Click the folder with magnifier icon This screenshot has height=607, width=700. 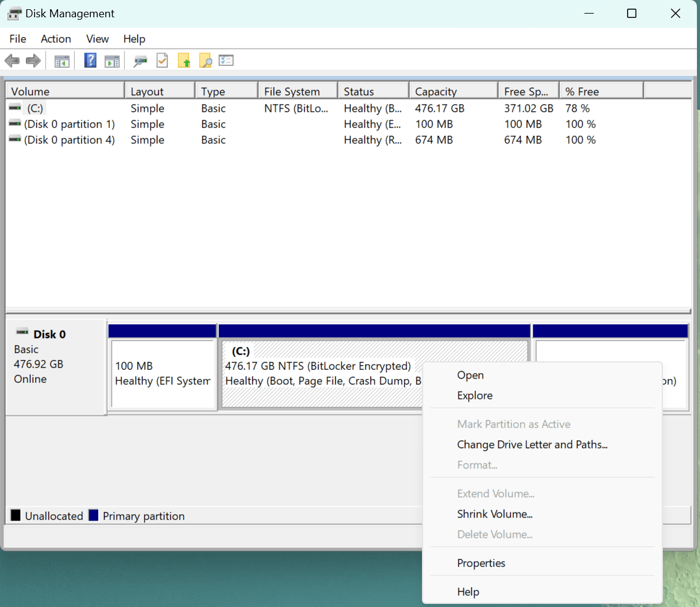(x=205, y=61)
